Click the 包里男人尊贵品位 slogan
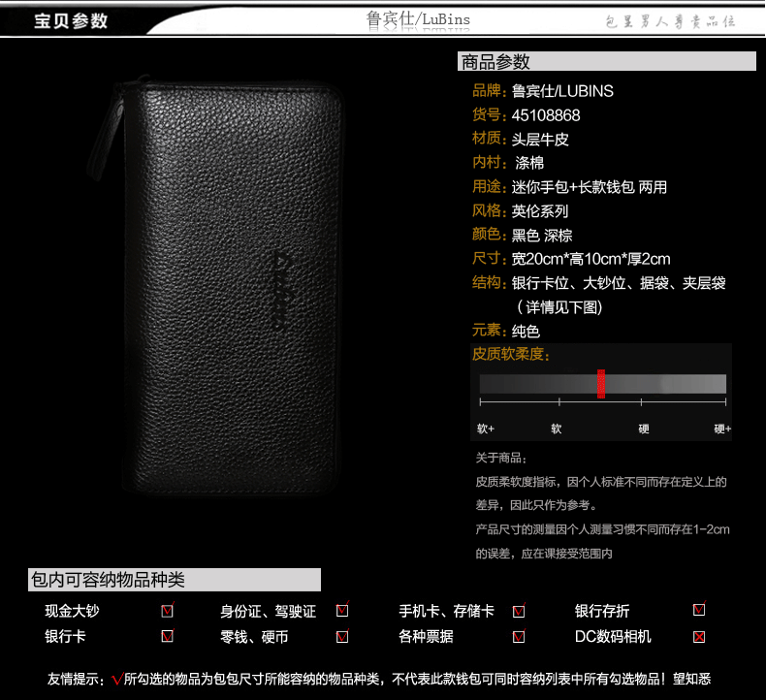This screenshot has height=700, width=766. click(x=670, y=21)
